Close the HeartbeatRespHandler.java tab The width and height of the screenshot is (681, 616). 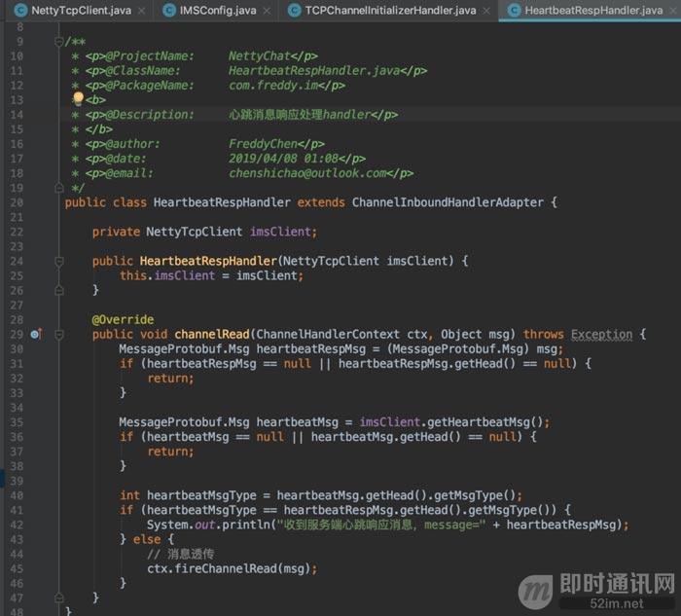pos(672,11)
